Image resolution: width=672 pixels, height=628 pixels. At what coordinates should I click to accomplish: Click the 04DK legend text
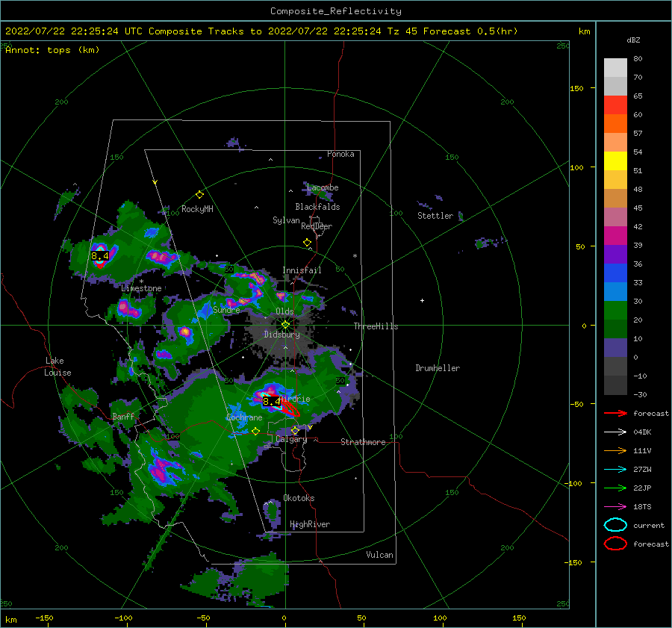642,432
